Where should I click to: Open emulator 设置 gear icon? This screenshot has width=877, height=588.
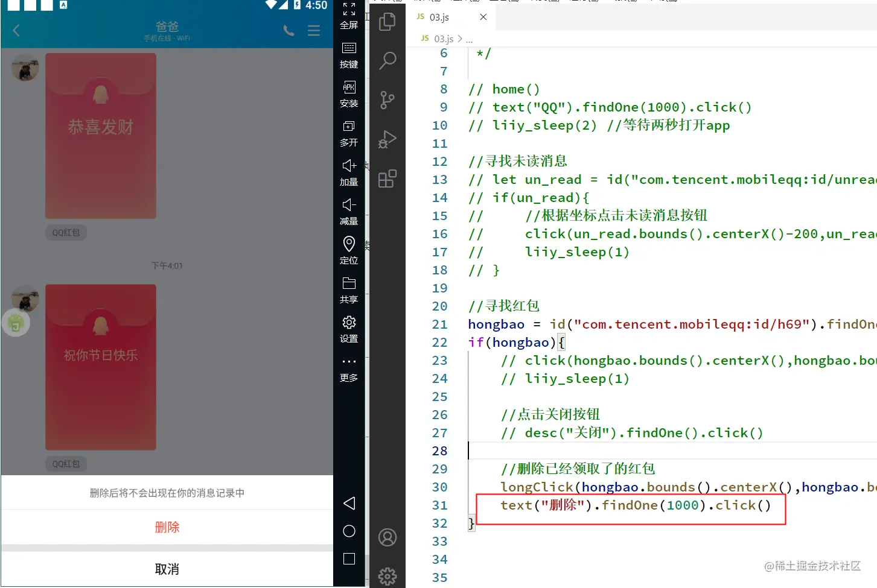(x=349, y=330)
